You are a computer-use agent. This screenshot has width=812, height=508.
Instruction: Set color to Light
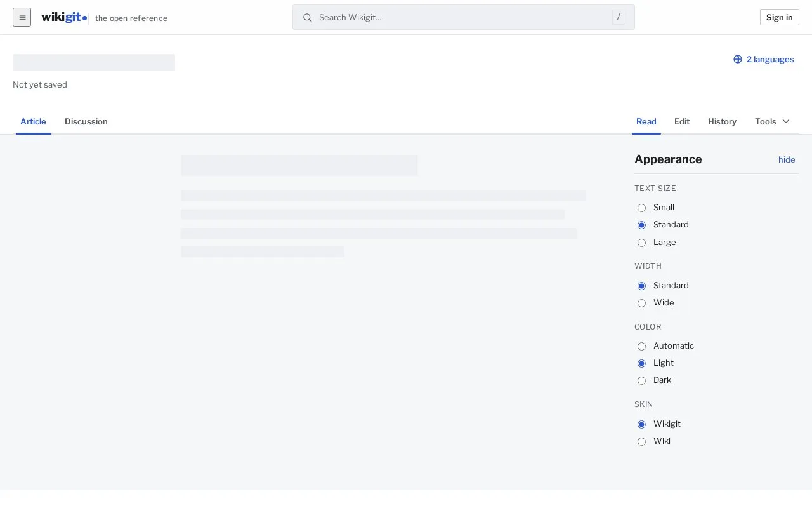point(641,363)
